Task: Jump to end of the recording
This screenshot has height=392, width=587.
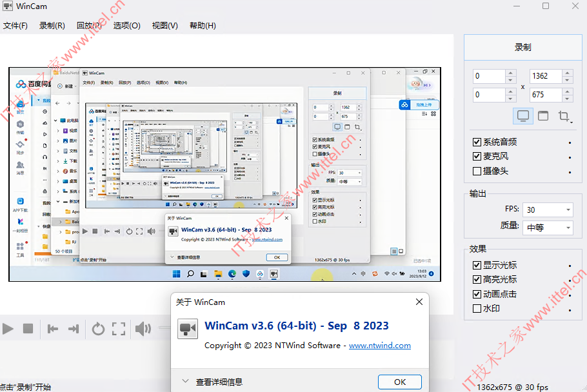Action: (74, 329)
